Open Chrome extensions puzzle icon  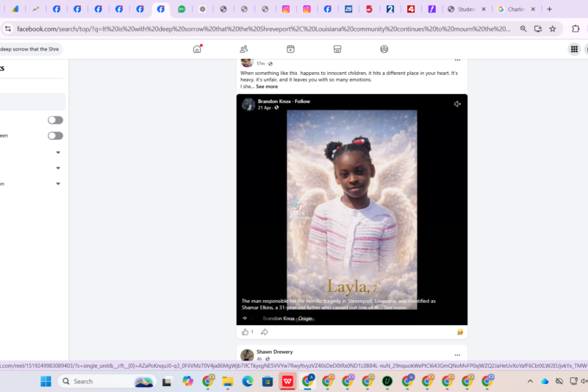pyautogui.click(x=576, y=29)
